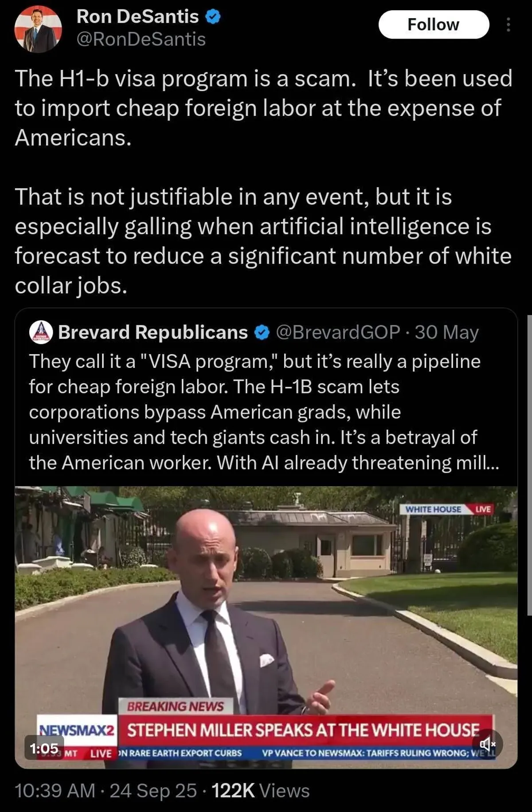Open the three-dot more options menu
The height and width of the screenshot is (812, 532).
point(508,24)
